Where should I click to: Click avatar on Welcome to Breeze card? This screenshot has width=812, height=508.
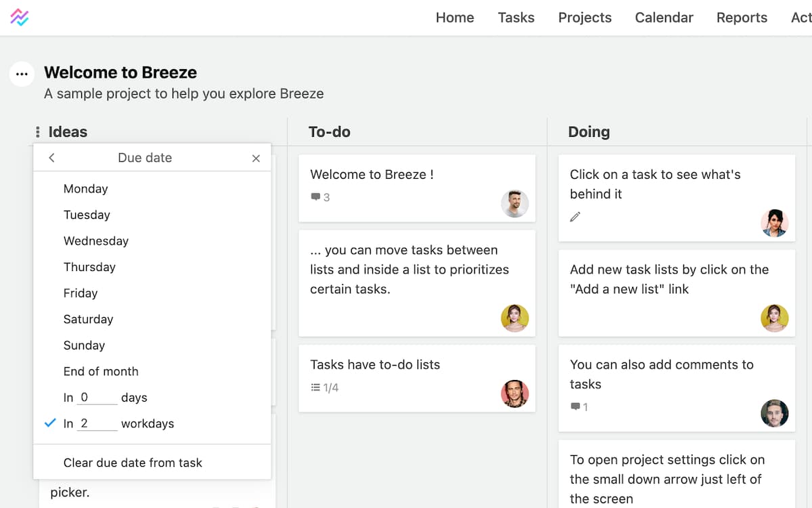coord(515,204)
